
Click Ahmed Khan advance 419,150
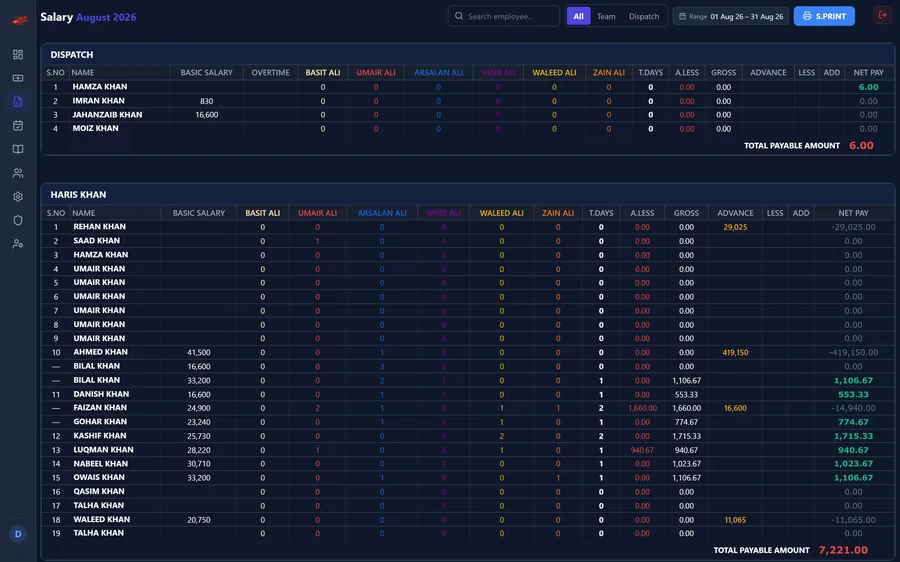(x=735, y=352)
